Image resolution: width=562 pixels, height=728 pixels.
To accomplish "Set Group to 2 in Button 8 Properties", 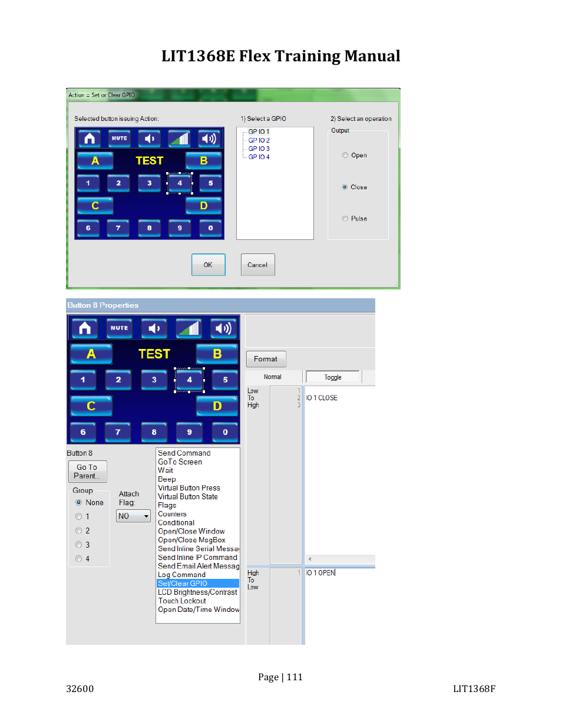I will tap(78, 530).
